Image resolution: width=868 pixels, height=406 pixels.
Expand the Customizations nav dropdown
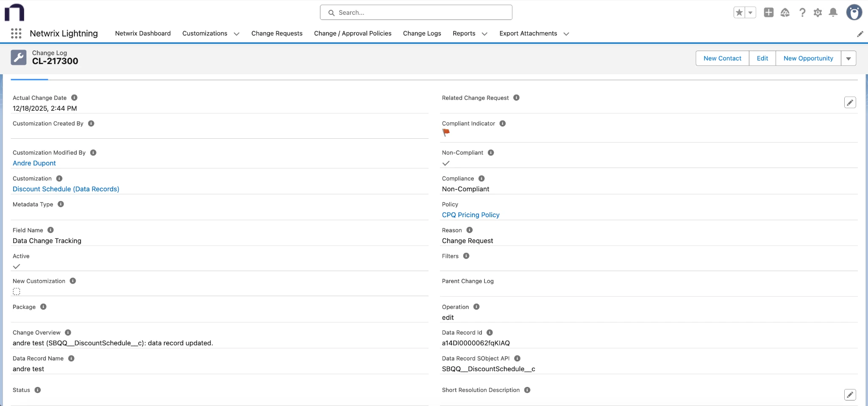tap(236, 34)
